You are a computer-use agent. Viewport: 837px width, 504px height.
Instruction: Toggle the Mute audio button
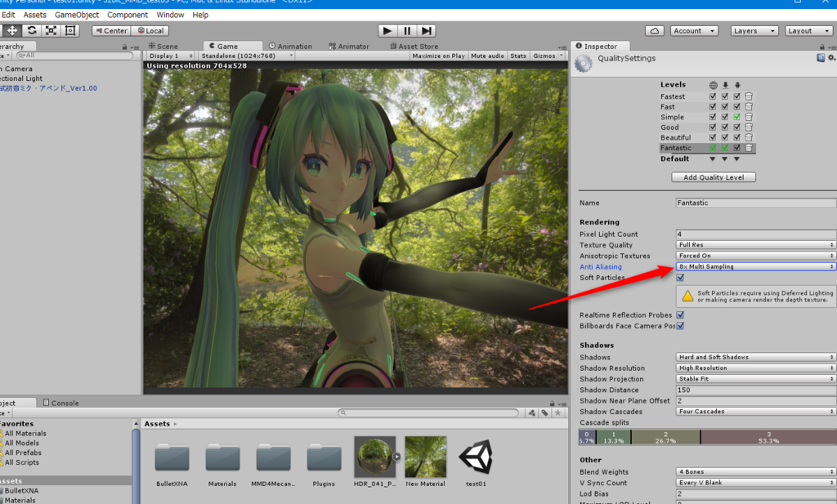[x=487, y=56]
